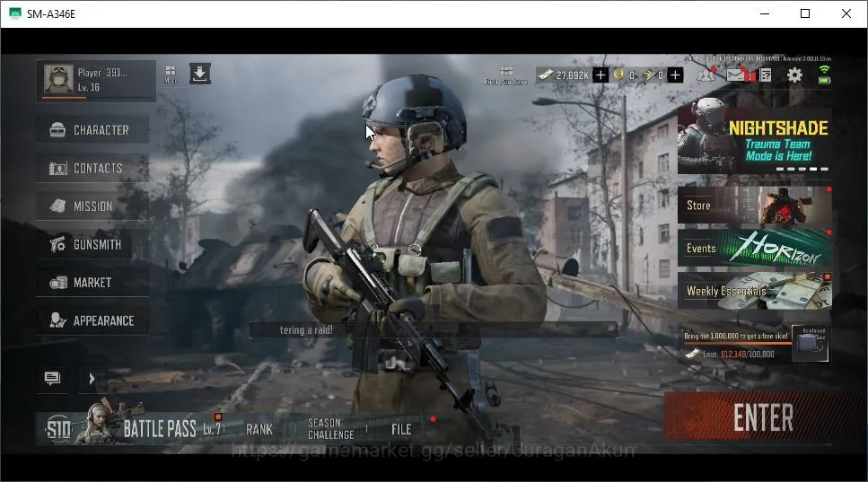Open the friends list icon
Screen dimensions: 868x482
click(x=706, y=74)
